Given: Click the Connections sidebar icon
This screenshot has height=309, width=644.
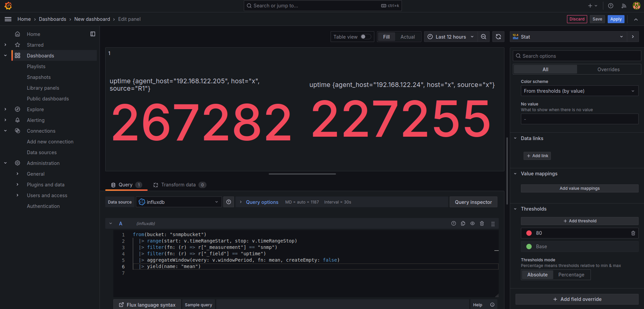Looking at the screenshot, I should (17, 131).
